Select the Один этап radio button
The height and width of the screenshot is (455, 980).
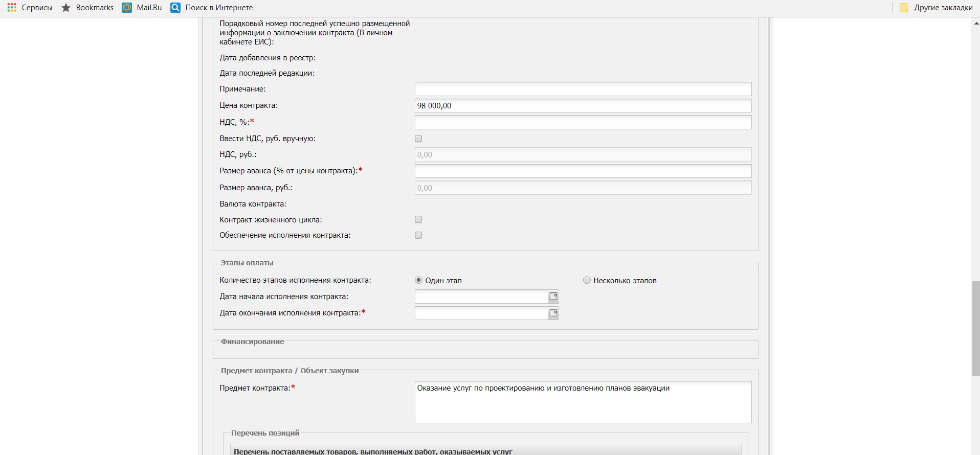(x=418, y=280)
